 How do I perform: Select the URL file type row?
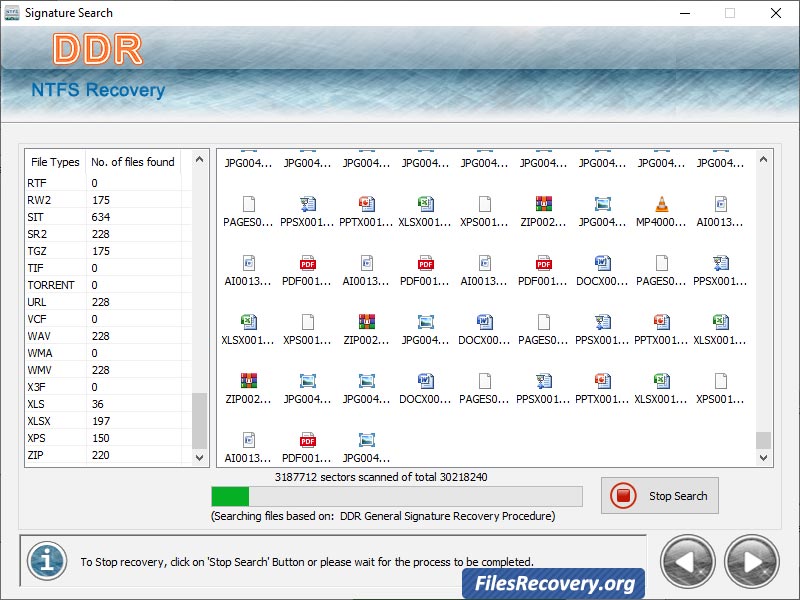109,302
